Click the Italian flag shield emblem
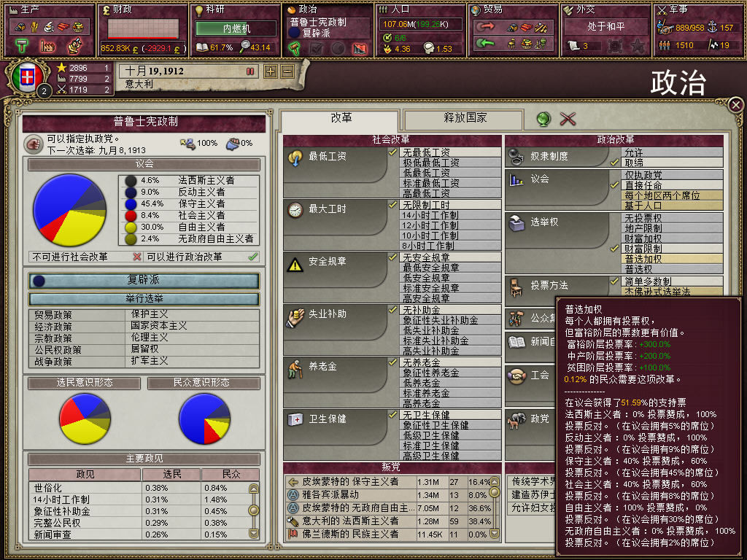The height and width of the screenshot is (560, 747). pyautogui.click(x=27, y=77)
